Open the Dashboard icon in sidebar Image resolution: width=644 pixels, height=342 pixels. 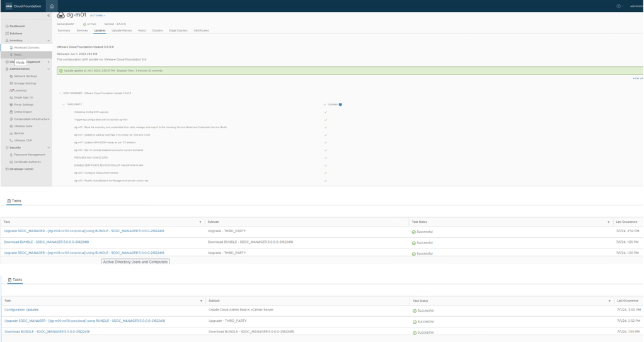coord(7,27)
